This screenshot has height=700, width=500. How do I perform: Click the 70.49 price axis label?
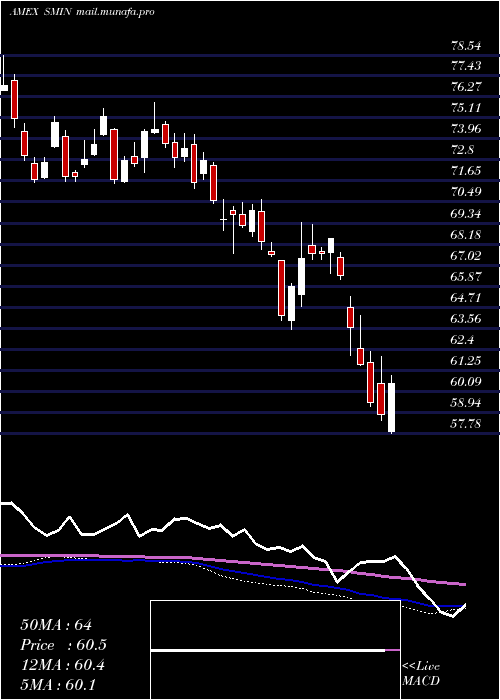pos(466,192)
